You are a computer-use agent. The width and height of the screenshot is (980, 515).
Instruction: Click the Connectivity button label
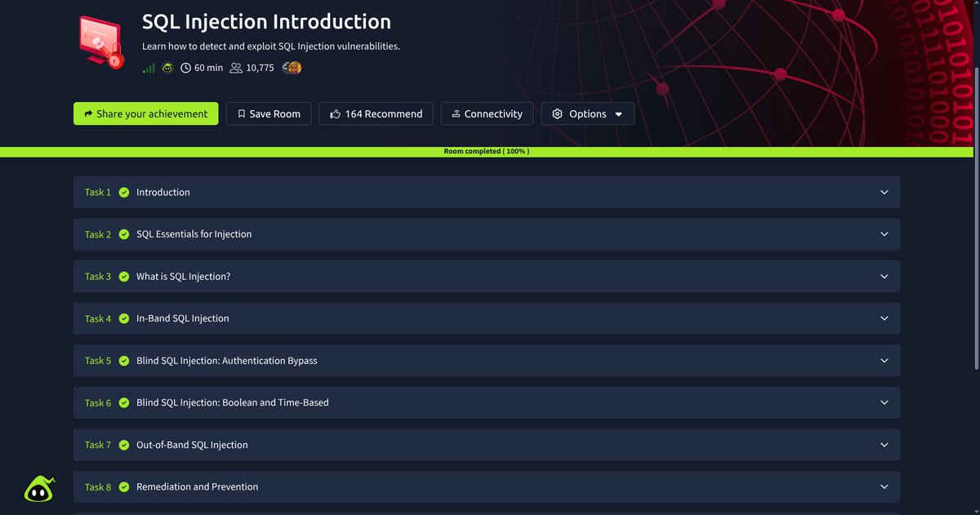493,114
